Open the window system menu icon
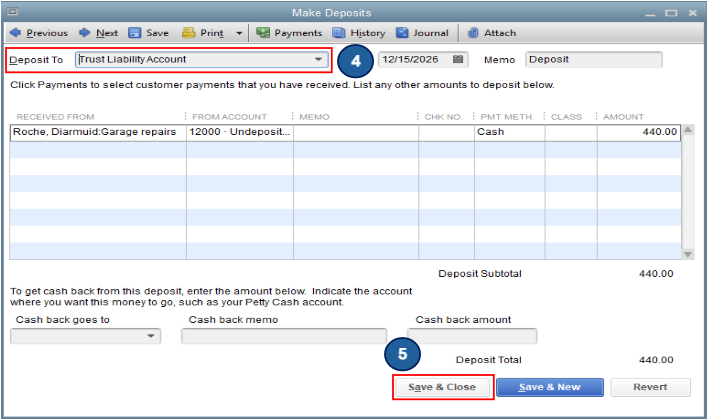This screenshot has height=419, width=707. click(13, 12)
